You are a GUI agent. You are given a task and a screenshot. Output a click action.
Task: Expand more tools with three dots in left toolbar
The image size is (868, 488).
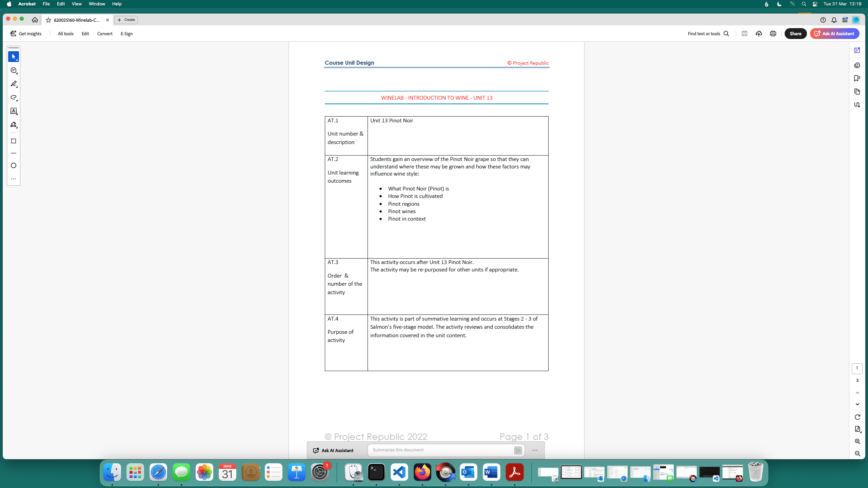click(x=14, y=179)
